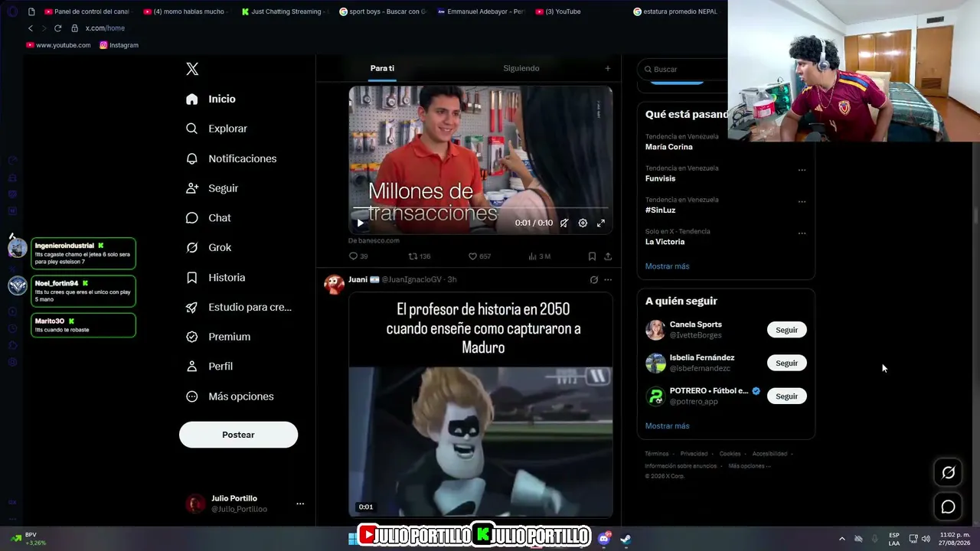The width and height of the screenshot is (980, 551).
Task: Play the Banesco video
Action: coord(360,223)
